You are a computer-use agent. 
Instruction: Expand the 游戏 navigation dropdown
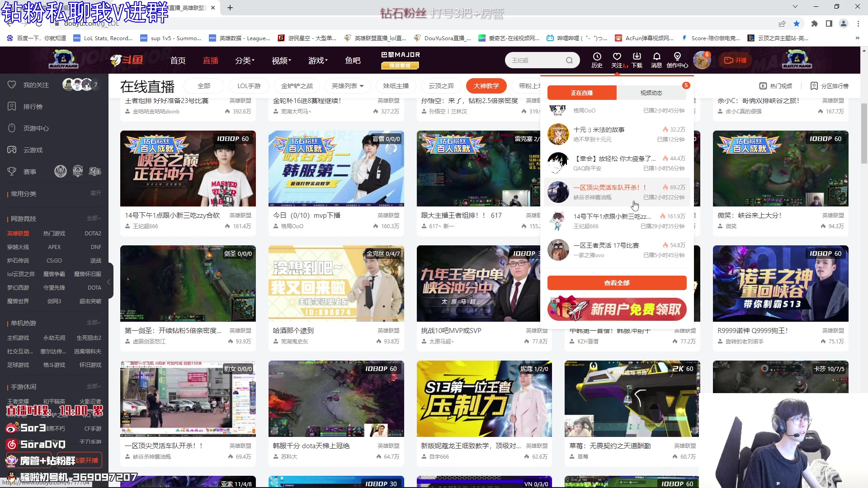pos(318,60)
